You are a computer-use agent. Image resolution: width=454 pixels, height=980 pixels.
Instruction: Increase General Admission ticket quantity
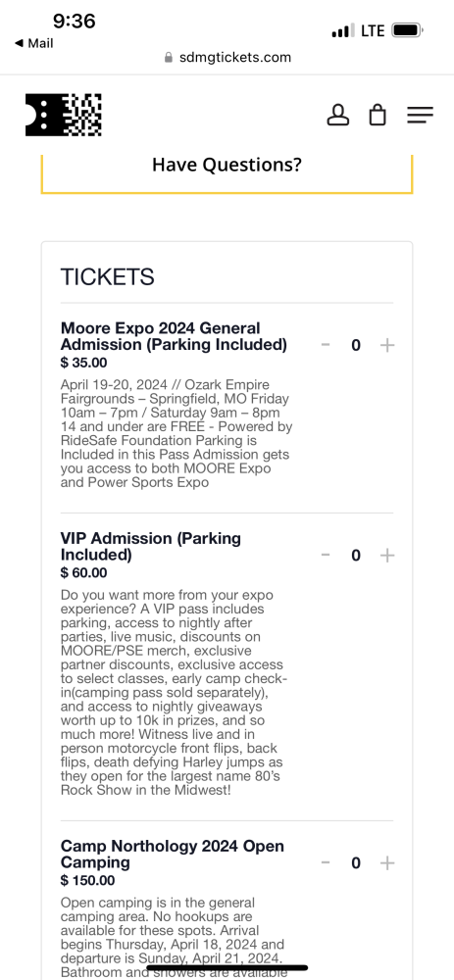click(387, 345)
